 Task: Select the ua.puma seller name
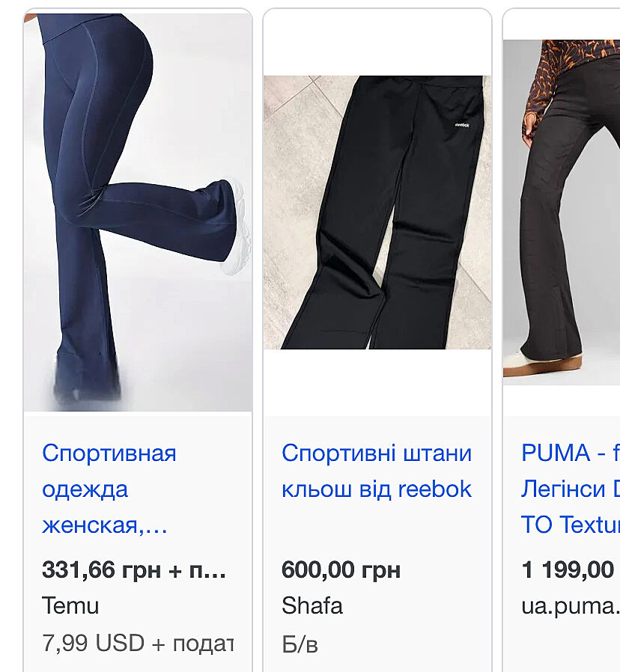pos(571,606)
